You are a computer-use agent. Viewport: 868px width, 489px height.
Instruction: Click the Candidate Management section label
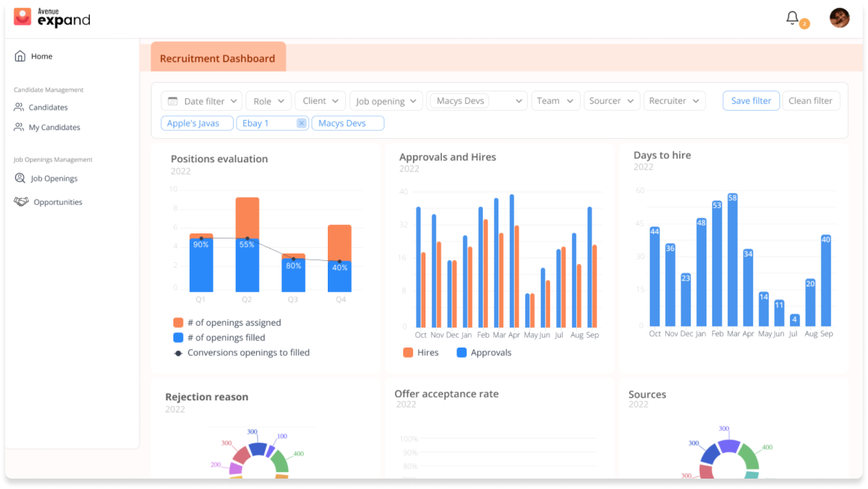[x=49, y=90]
